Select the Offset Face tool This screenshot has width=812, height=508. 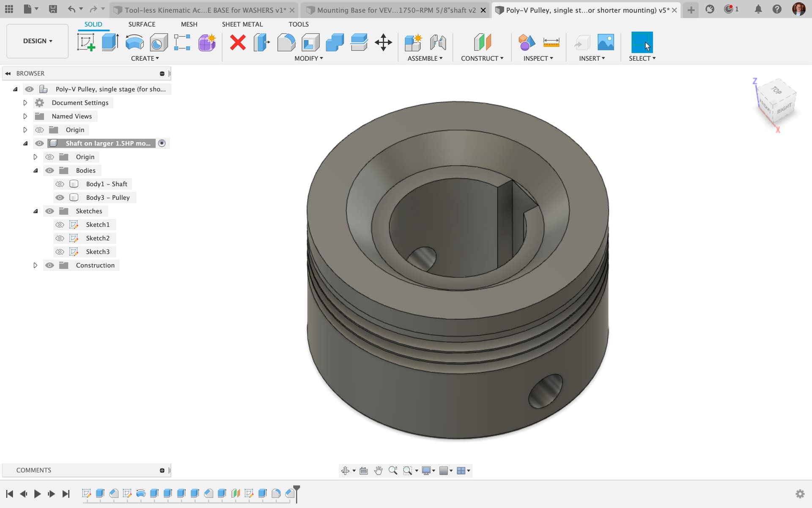[x=359, y=42]
